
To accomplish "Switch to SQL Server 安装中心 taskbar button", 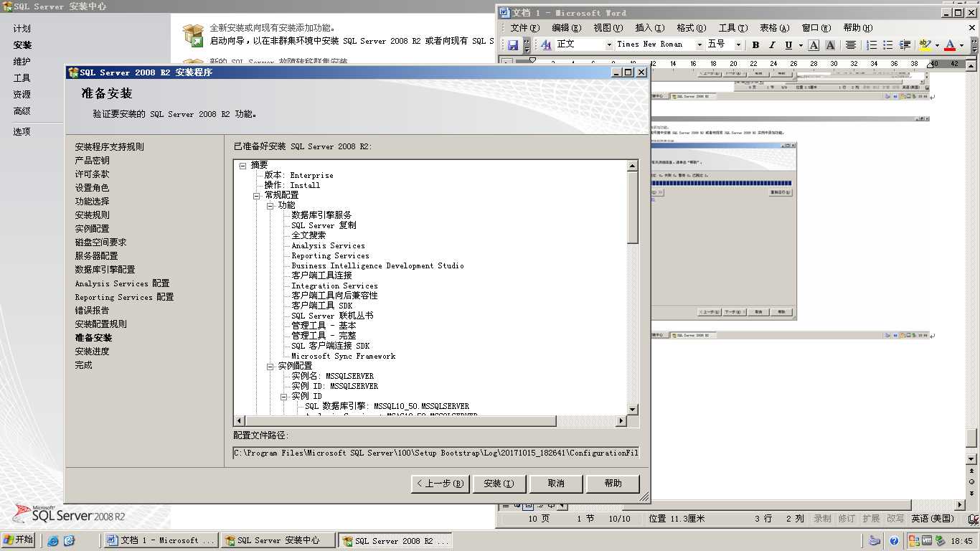I will 278,541.
